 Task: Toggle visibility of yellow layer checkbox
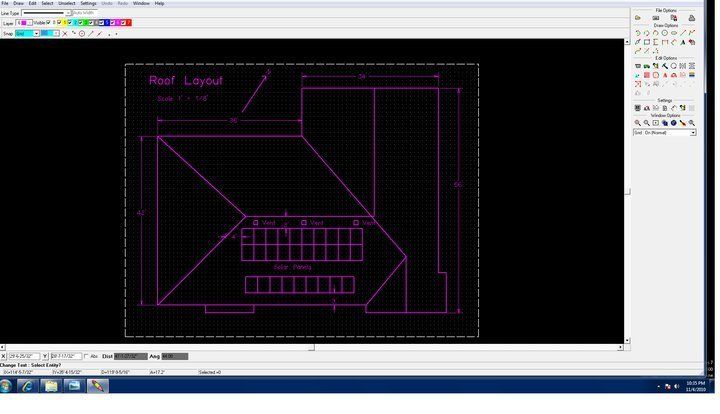pyautogui.click(x=59, y=22)
